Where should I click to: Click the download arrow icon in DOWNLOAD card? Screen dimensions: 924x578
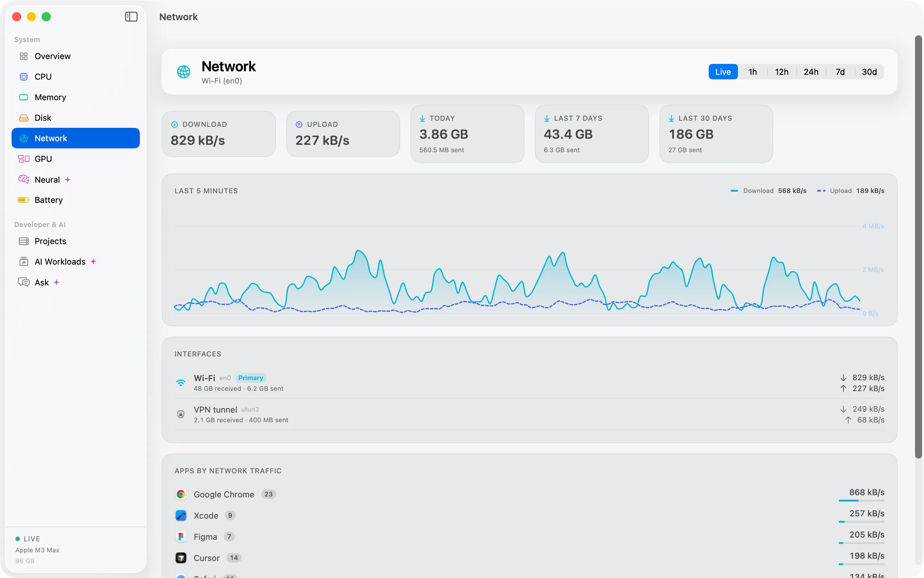point(175,124)
